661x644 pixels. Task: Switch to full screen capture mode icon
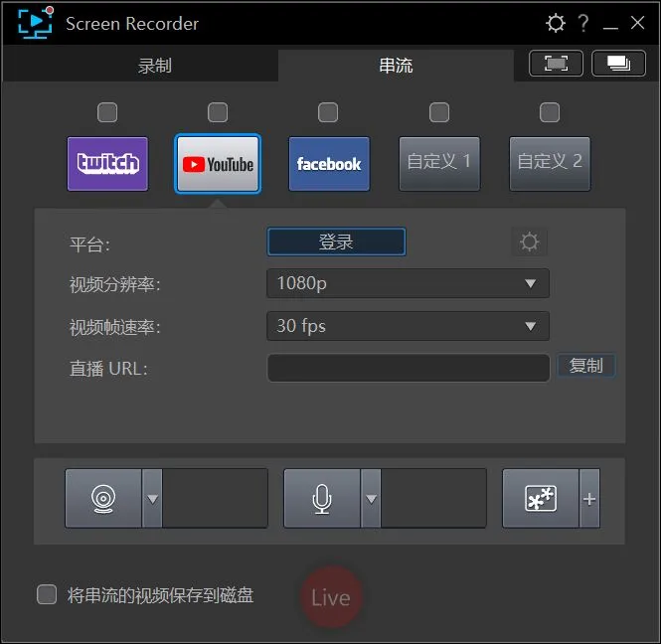pos(556,64)
